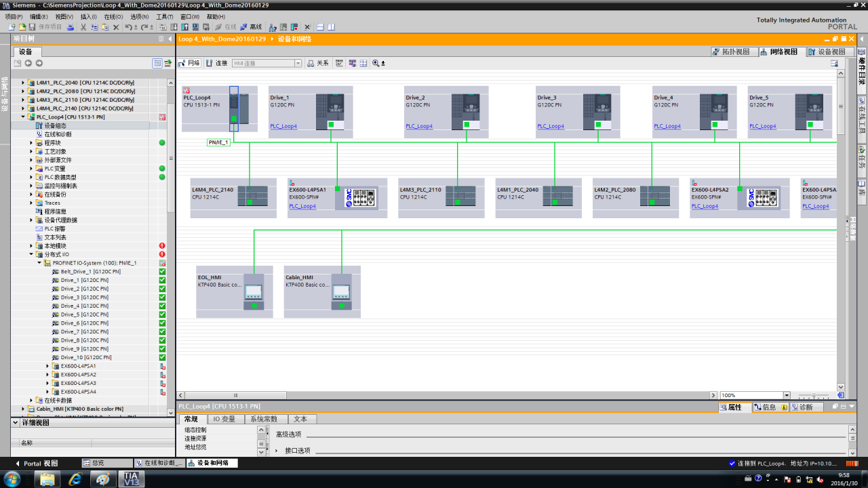Click the Drive_1 G120C device icon

coord(330,110)
